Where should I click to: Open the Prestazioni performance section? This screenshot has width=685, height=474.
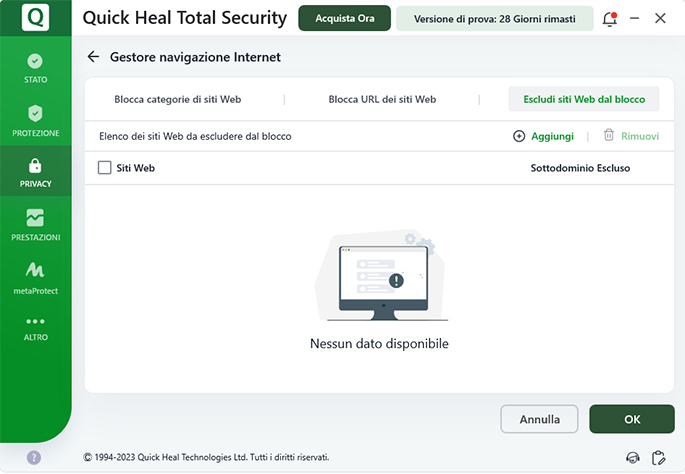[x=35, y=218]
